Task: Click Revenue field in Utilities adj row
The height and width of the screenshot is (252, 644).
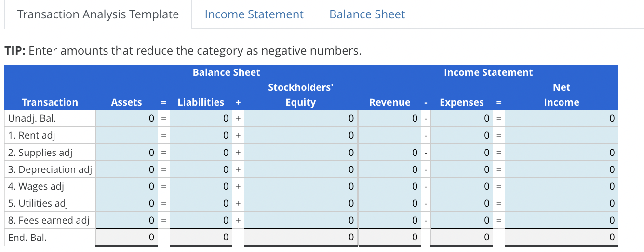Action: tap(389, 203)
